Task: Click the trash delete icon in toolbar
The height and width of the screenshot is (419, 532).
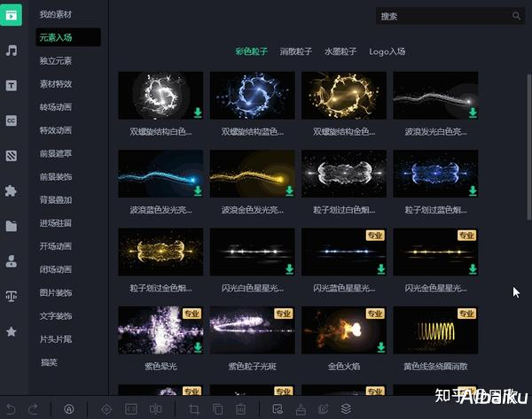Action: [x=241, y=409]
